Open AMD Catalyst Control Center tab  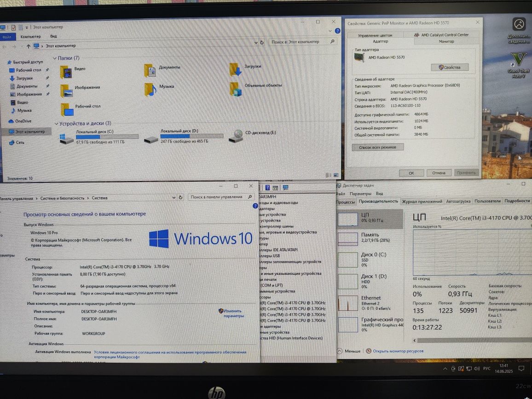441,34
